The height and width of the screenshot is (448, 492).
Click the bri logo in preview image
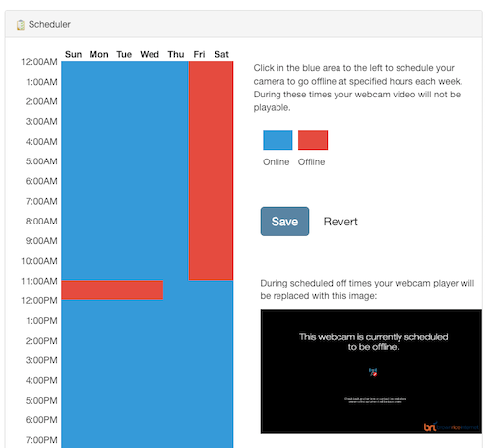pyautogui.click(x=430, y=427)
